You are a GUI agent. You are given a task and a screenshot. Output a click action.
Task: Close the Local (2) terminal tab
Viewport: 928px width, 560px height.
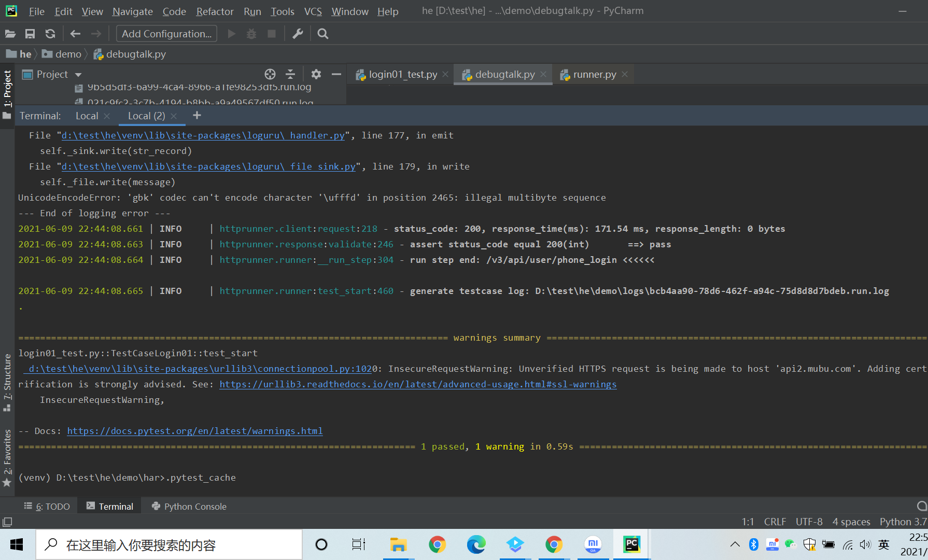click(174, 116)
